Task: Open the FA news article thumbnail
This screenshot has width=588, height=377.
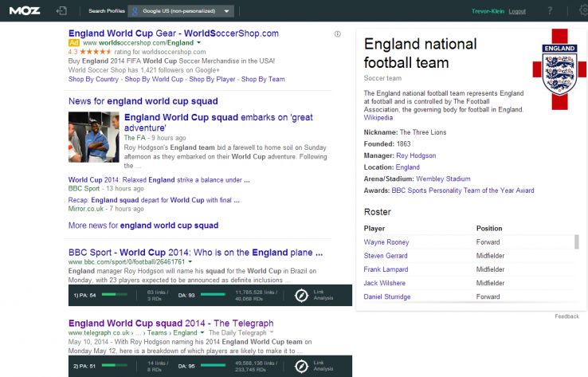Action: (x=94, y=137)
